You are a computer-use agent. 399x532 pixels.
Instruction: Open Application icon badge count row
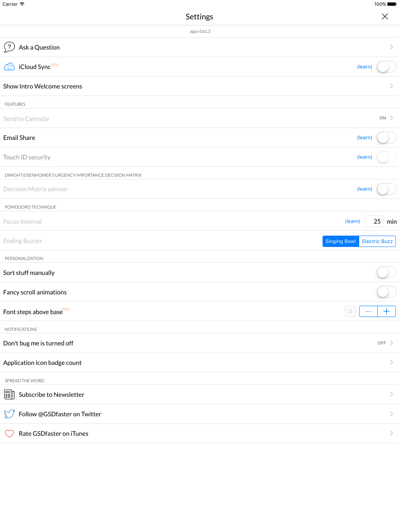199,363
